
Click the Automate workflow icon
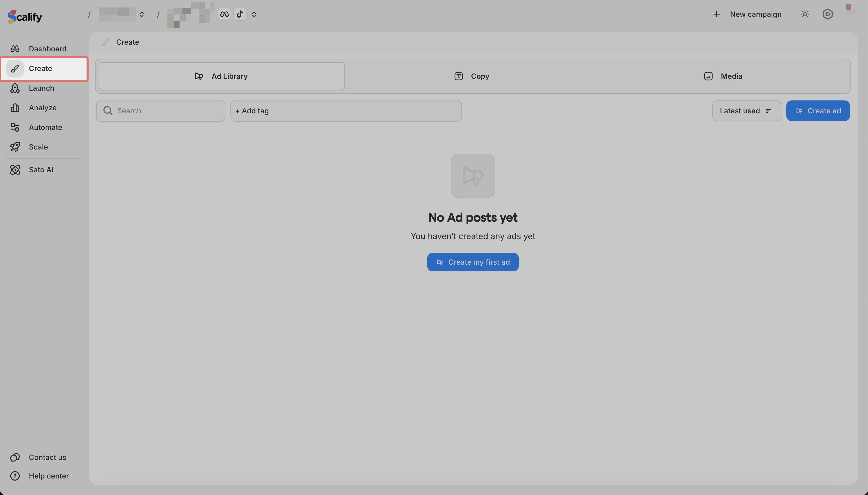15,127
